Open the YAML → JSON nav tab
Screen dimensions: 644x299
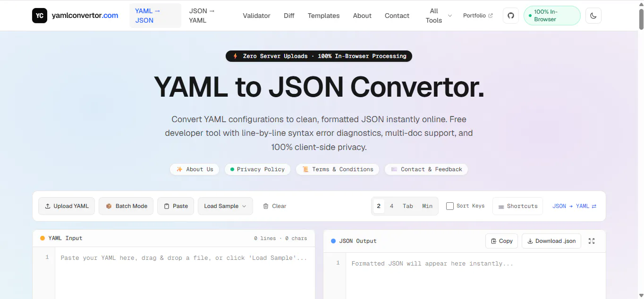click(155, 16)
